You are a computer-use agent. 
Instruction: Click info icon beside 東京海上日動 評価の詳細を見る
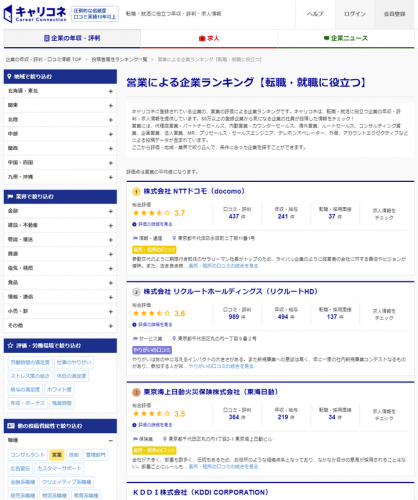click(134, 425)
